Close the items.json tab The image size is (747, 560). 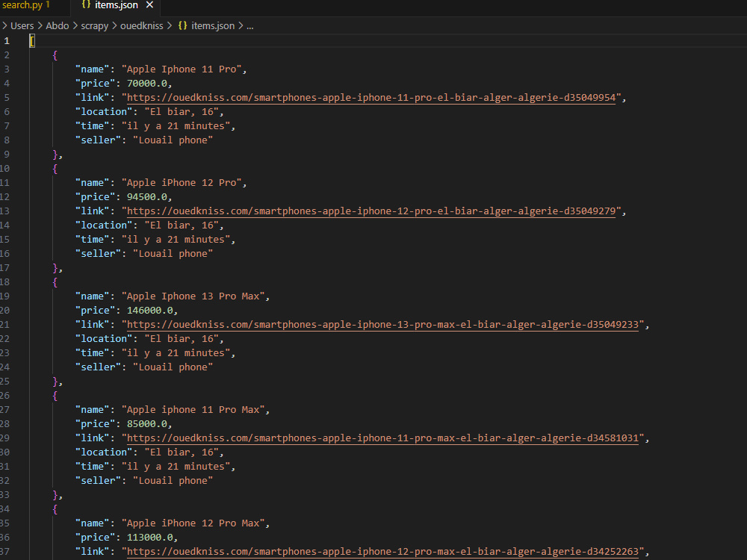[149, 4]
